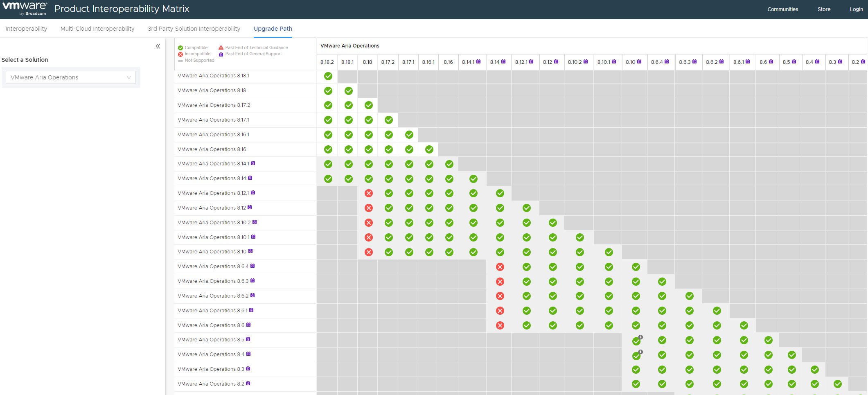Click the end-of-support icon beside column 8.14.1
Image resolution: width=868 pixels, height=395 pixels.
(478, 62)
